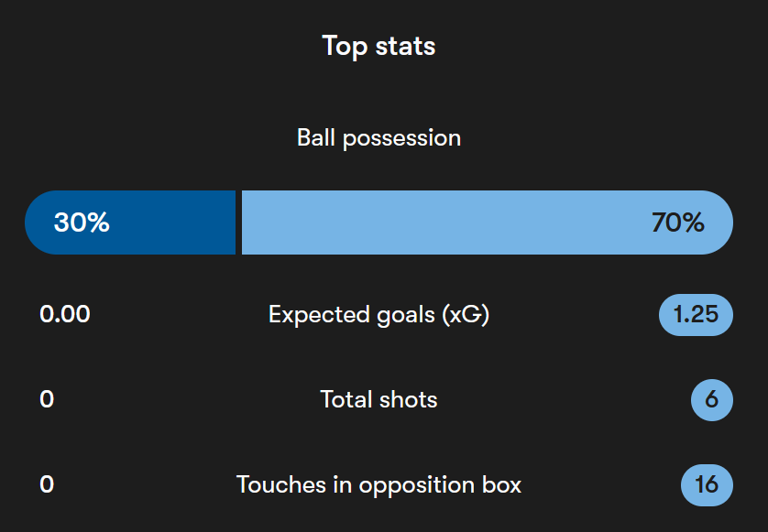Open the Total shots stat row
This screenshot has width=768, height=532.
379,399
